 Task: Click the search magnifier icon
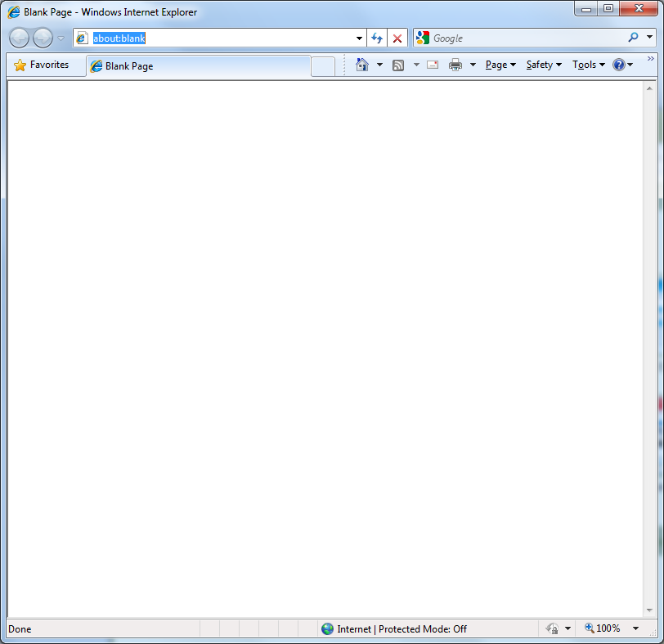click(633, 38)
